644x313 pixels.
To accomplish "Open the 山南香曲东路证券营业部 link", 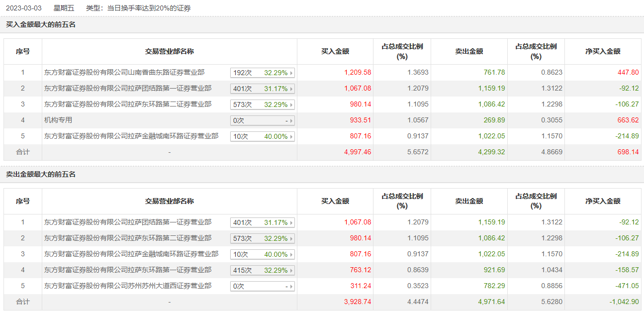I will [x=124, y=73].
